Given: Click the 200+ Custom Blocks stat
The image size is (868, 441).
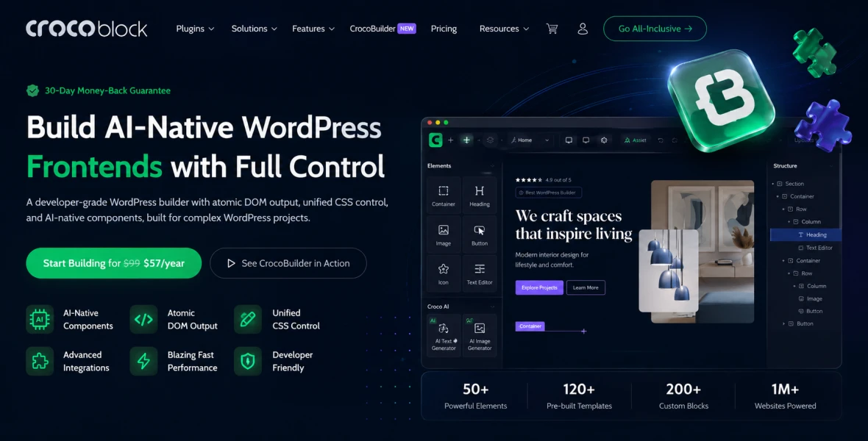Looking at the screenshot, I should 683,396.
